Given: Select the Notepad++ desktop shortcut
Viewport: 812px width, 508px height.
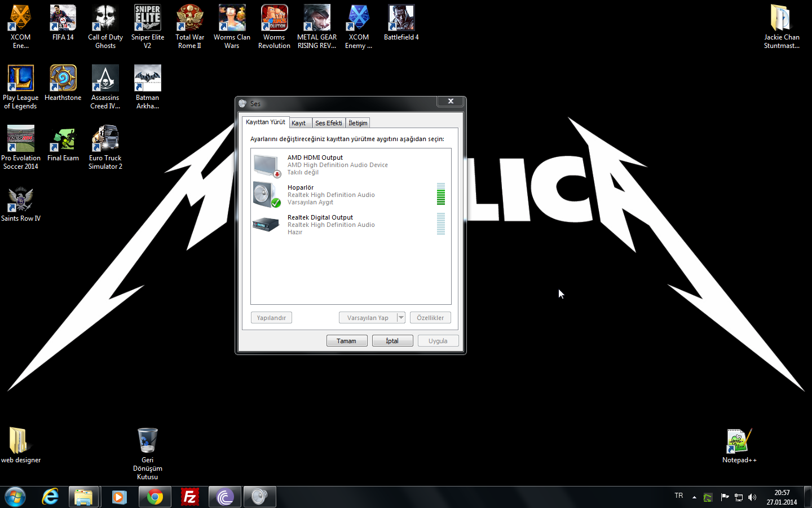Looking at the screenshot, I should (x=739, y=445).
